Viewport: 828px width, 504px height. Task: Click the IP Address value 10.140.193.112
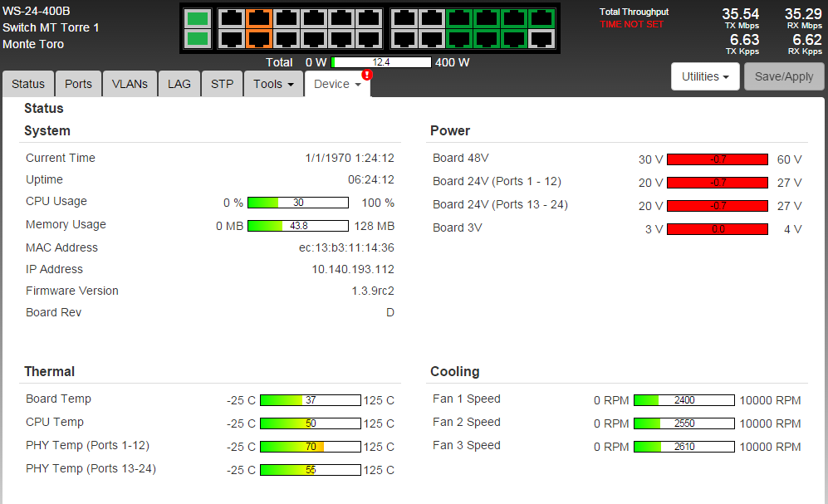(352, 269)
